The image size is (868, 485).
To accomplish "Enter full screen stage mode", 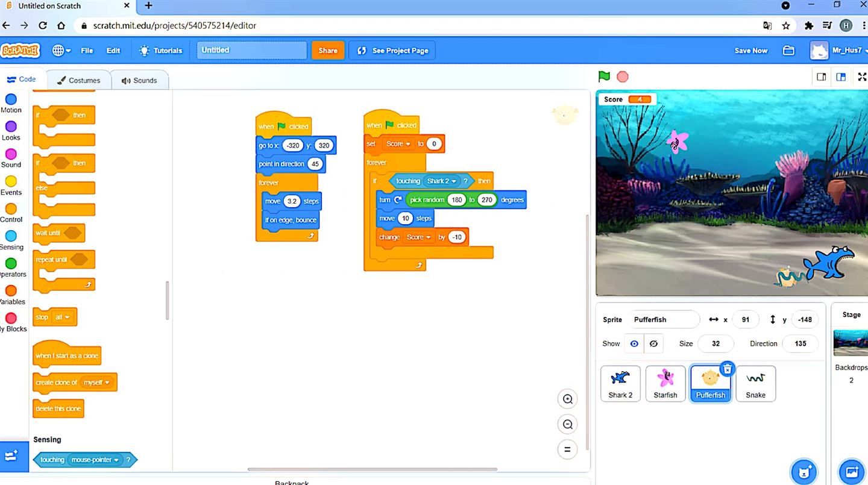I will (862, 77).
